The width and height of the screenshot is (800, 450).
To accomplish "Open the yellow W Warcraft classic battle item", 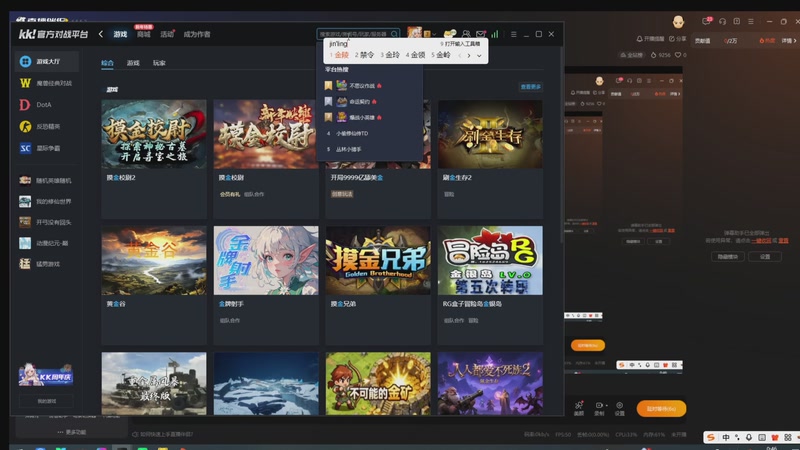I will point(46,83).
